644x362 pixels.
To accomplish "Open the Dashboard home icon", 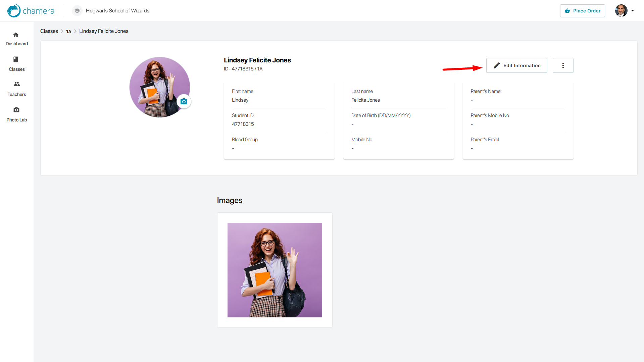I will point(16,35).
